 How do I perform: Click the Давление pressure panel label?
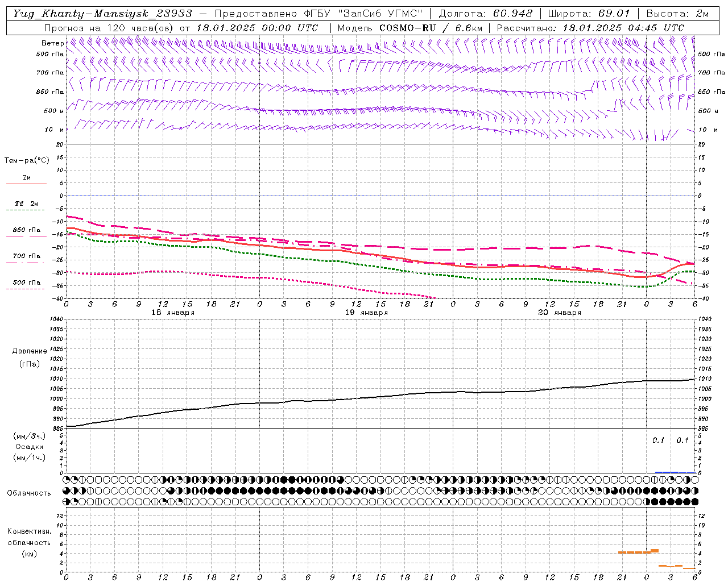(30, 351)
